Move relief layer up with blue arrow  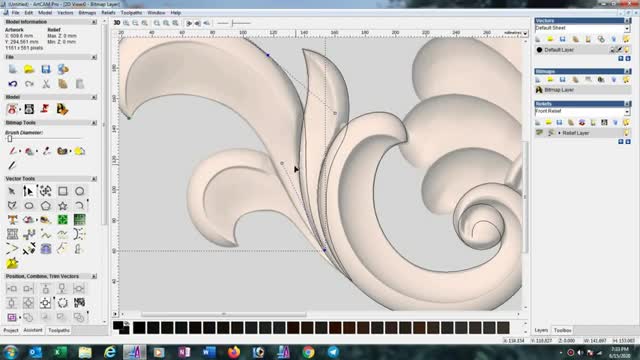(x=621, y=142)
